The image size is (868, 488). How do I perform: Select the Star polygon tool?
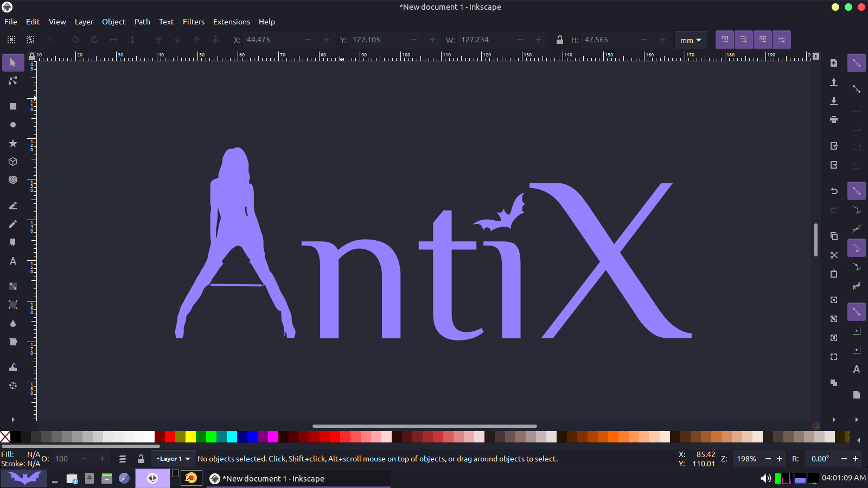coord(13,143)
